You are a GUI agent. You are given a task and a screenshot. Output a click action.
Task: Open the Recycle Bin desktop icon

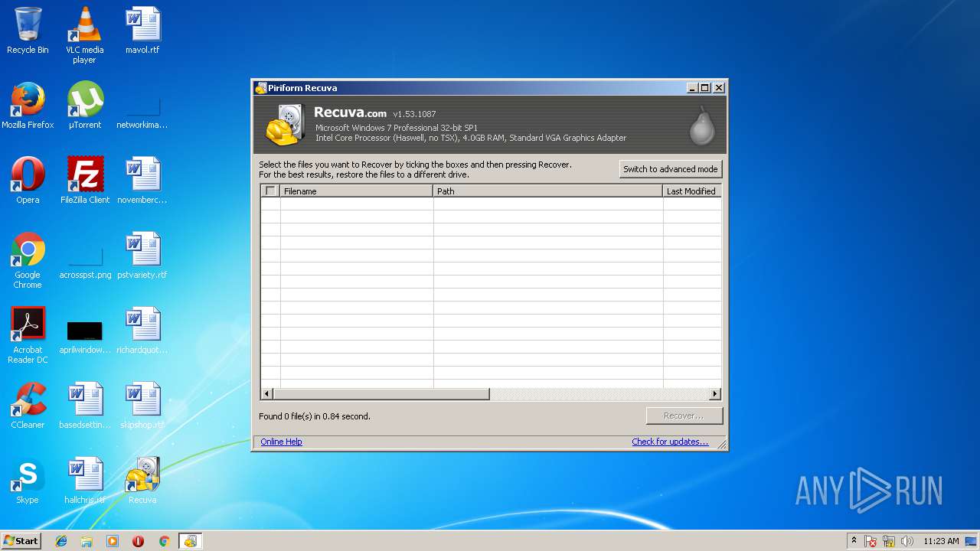28,31
